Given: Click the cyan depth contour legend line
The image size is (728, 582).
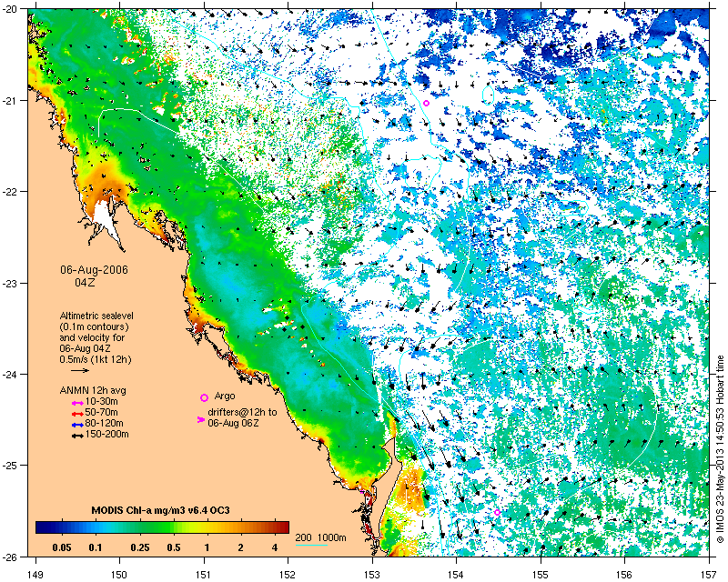Looking at the screenshot, I should click(x=311, y=545).
